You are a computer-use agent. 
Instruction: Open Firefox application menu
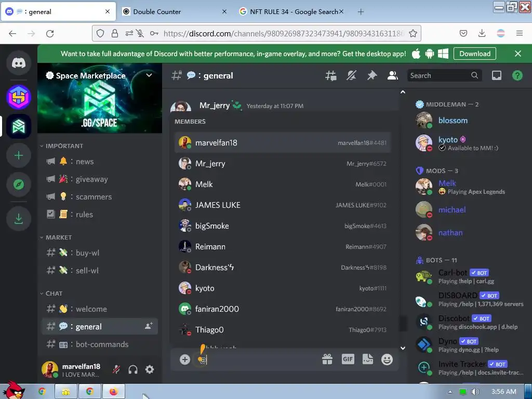[x=520, y=33]
